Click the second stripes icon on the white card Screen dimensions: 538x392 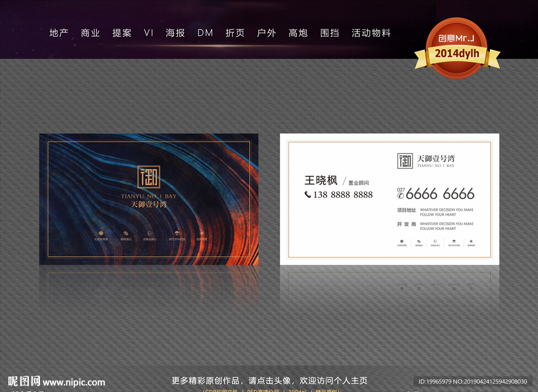coord(419,241)
